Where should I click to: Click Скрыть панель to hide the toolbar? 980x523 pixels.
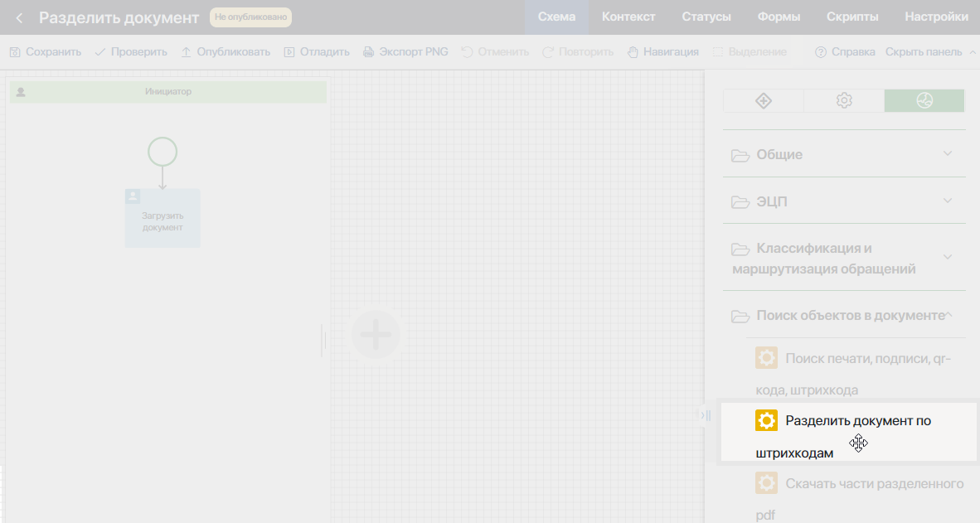point(930,52)
